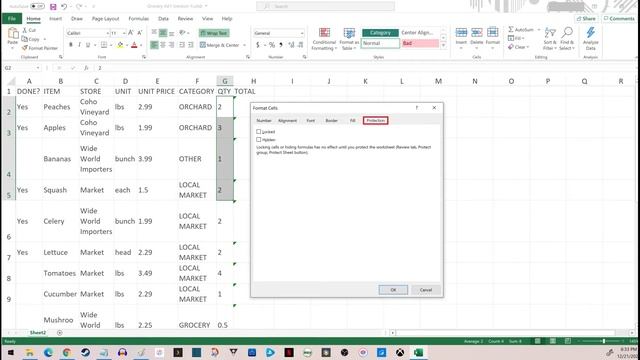Apply the Category cell style

click(380, 33)
